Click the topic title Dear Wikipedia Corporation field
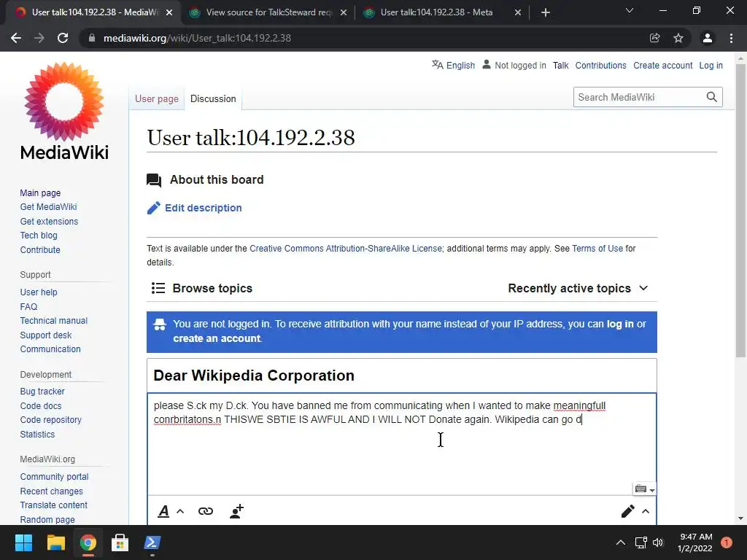The image size is (747, 560). (402, 376)
